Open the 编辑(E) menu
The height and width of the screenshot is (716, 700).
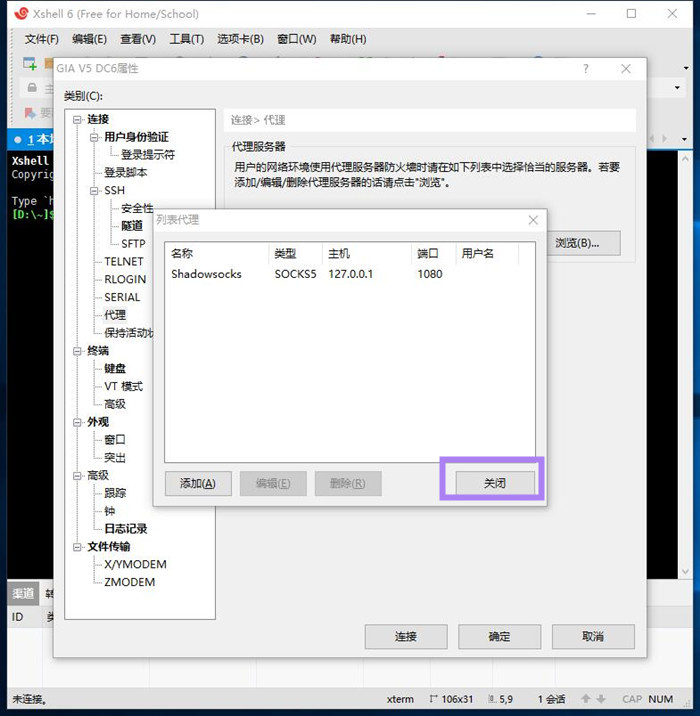coord(89,39)
